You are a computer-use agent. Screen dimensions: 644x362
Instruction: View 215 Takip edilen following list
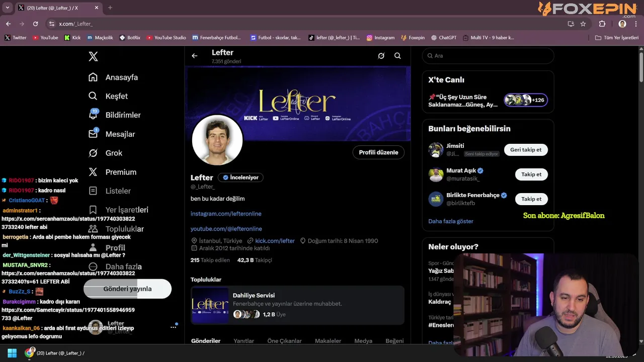point(210,260)
